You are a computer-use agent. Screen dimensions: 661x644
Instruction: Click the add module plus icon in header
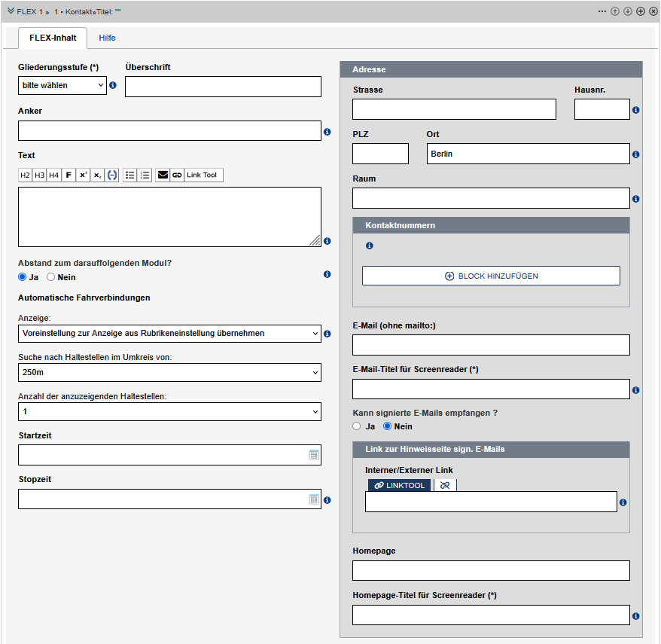click(x=641, y=11)
